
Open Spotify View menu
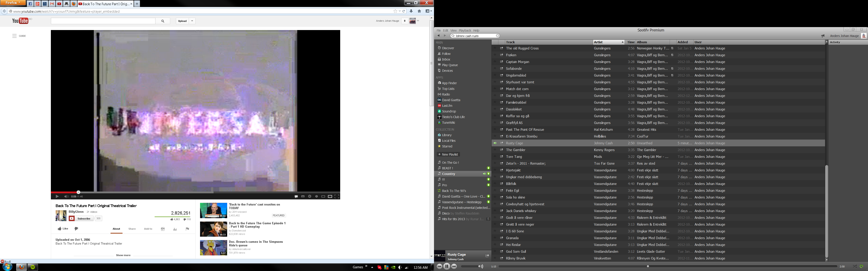tap(453, 30)
